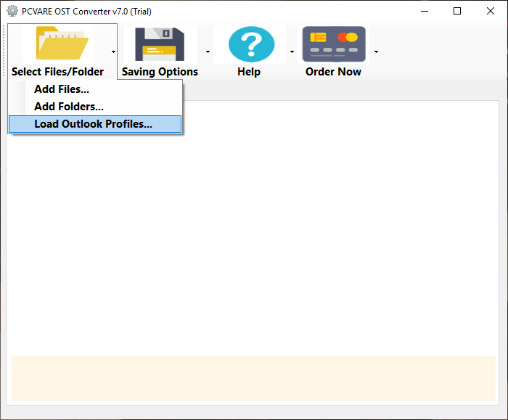Expand the Select Files/Folder dropdown arrow
The height and width of the screenshot is (420, 508).
(113, 52)
